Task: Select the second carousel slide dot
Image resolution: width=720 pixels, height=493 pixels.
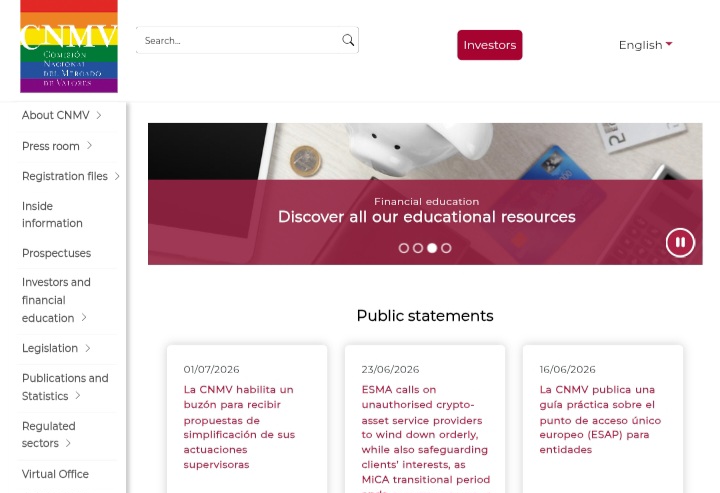Action: (418, 248)
